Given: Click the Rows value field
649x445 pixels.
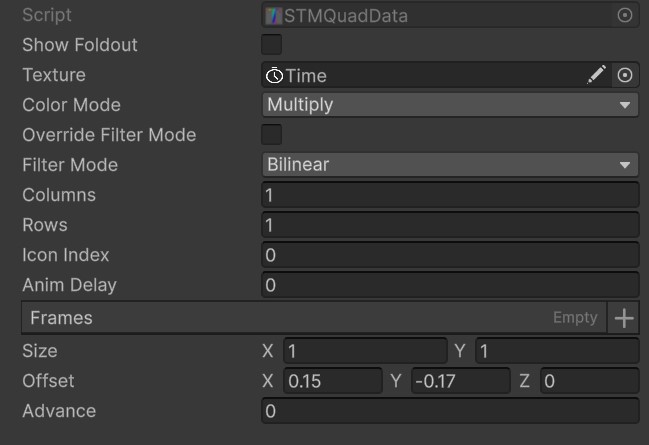Looking at the screenshot, I should coord(449,225).
